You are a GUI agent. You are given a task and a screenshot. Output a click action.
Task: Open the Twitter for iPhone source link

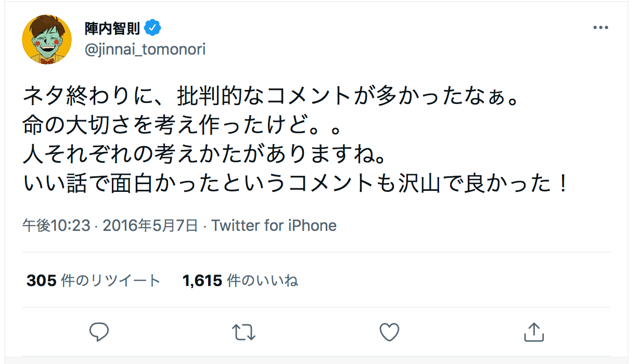pos(274,225)
